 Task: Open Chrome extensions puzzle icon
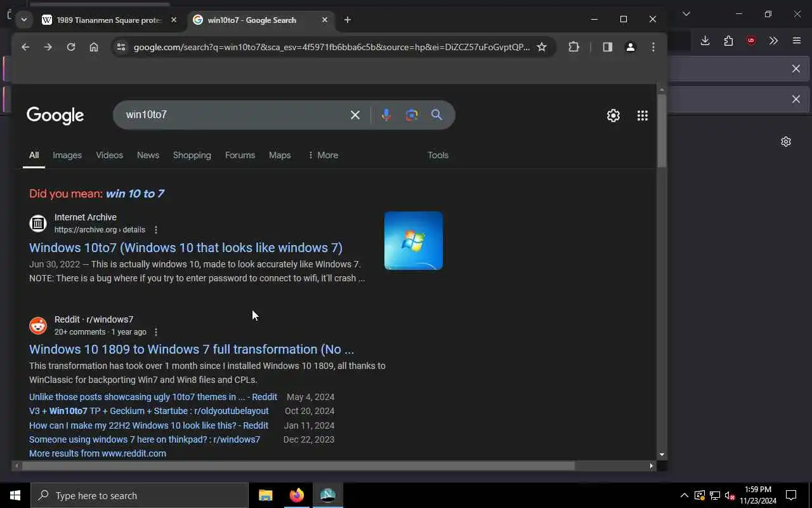[574, 47]
